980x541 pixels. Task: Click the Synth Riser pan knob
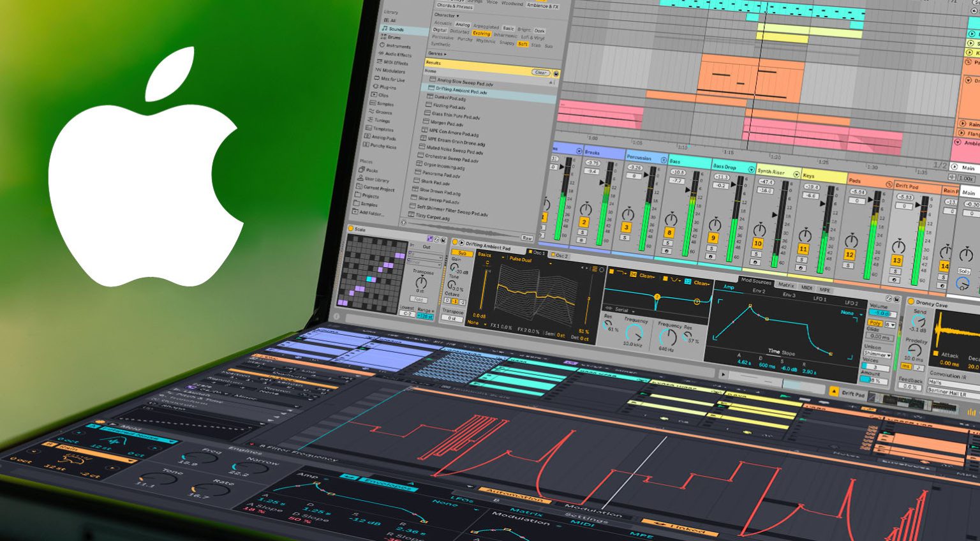point(759,230)
